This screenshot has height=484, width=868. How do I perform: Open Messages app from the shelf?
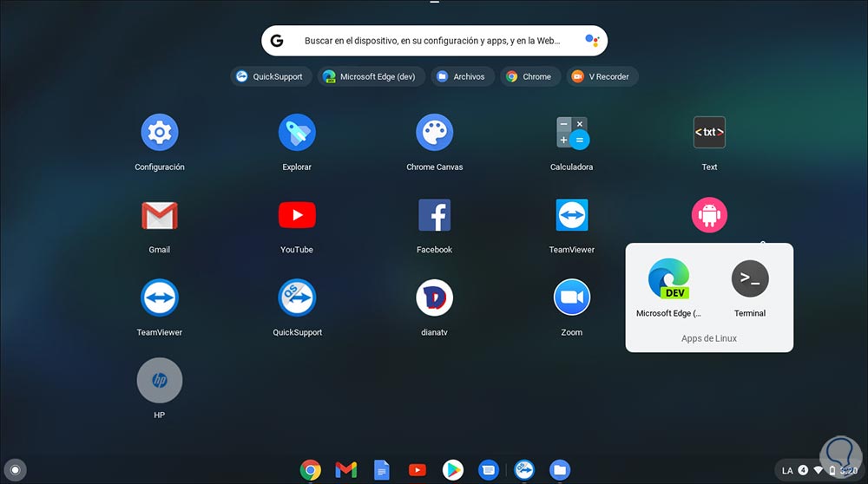[488, 470]
